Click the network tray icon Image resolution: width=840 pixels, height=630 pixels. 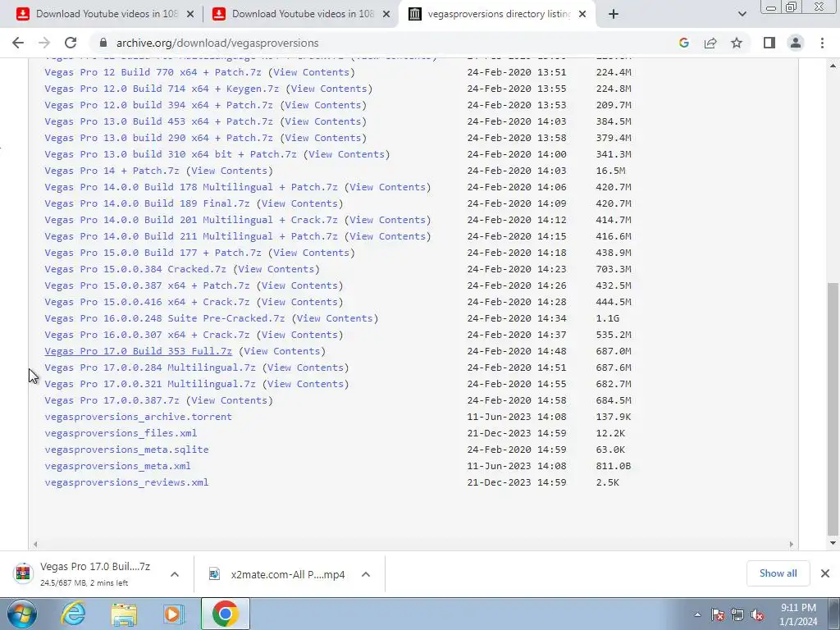(x=737, y=615)
